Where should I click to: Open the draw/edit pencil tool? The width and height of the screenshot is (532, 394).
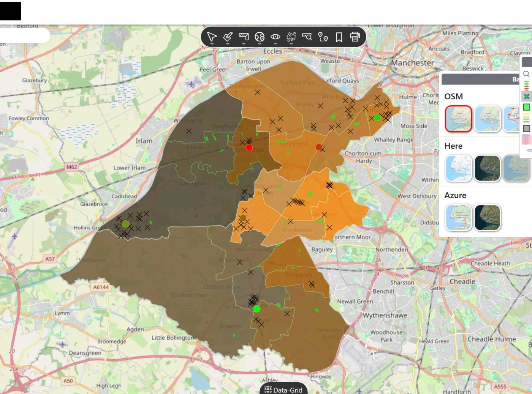[228, 37]
